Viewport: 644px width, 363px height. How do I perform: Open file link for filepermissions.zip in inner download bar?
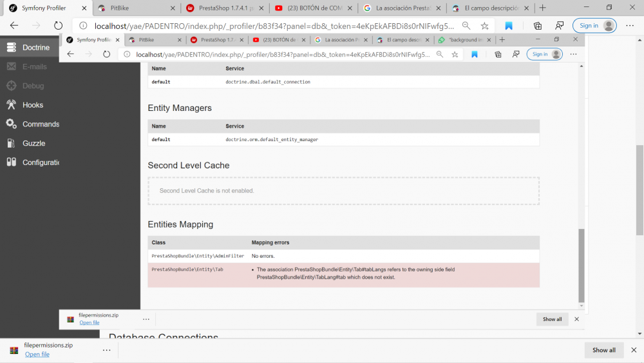89,323
